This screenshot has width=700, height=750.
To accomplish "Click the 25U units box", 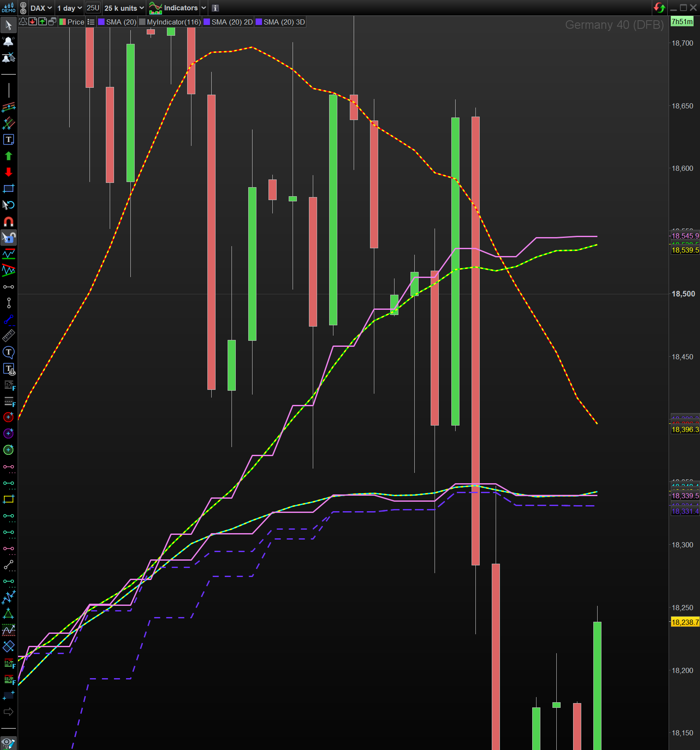I will (x=93, y=8).
